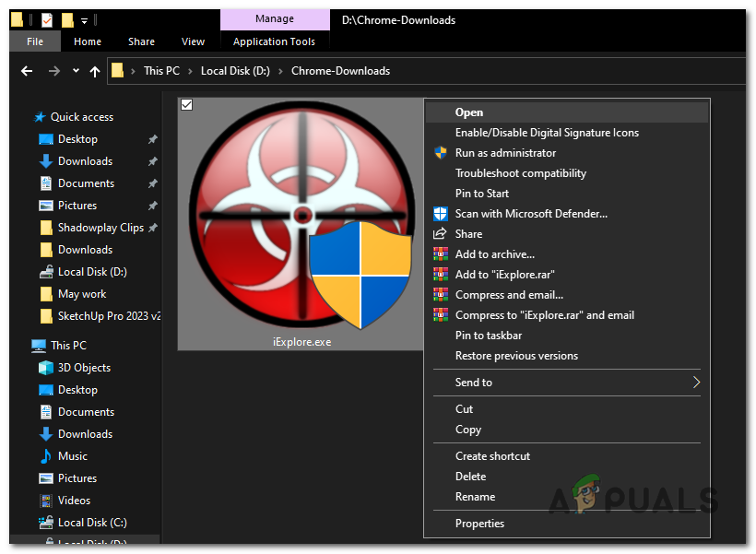Select Local Disk (D:) in breadcrumb
This screenshot has height=554, width=756.
click(x=235, y=71)
